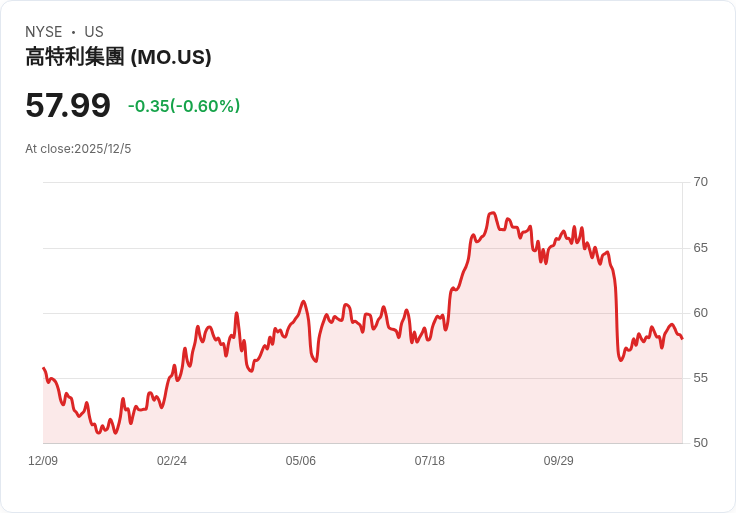Select the 09/29 date marker

pyautogui.click(x=559, y=461)
